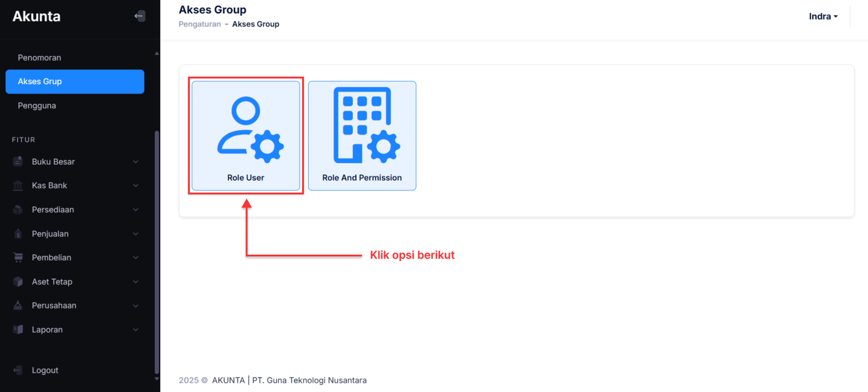Click the Penjualan money bag icon

pos(18,234)
